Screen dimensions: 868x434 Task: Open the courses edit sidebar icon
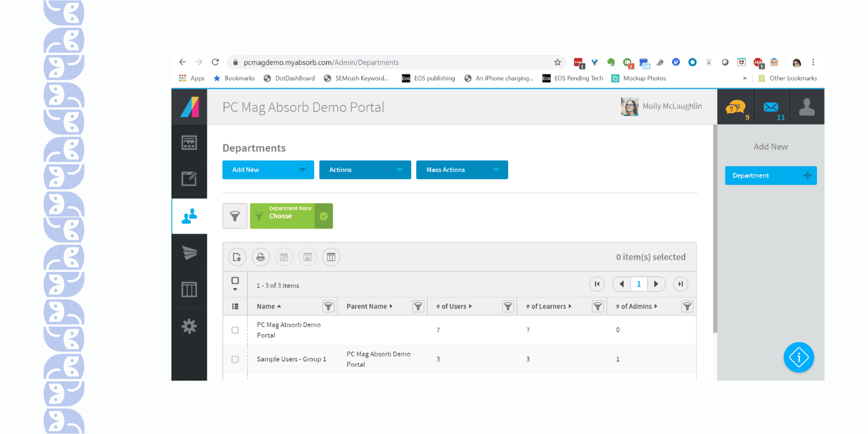tap(189, 178)
